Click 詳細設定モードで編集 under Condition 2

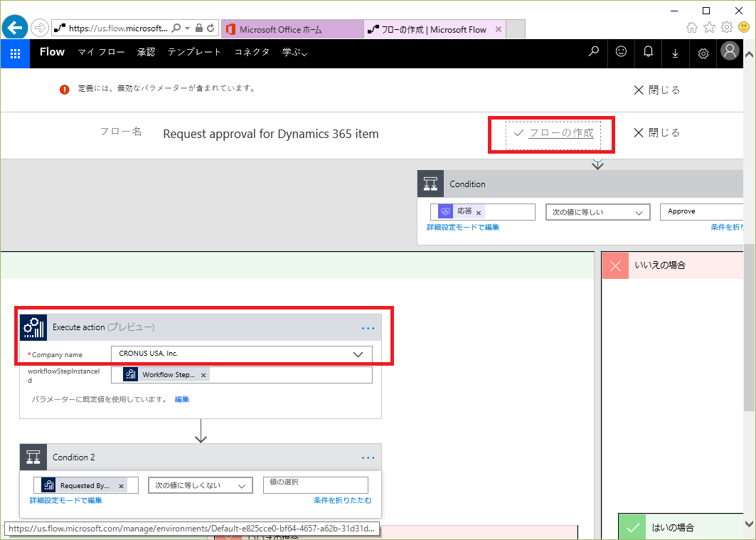click(65, 500)
